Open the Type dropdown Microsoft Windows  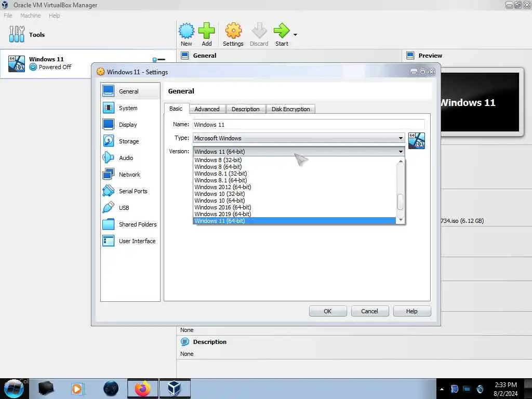point(299,138)
